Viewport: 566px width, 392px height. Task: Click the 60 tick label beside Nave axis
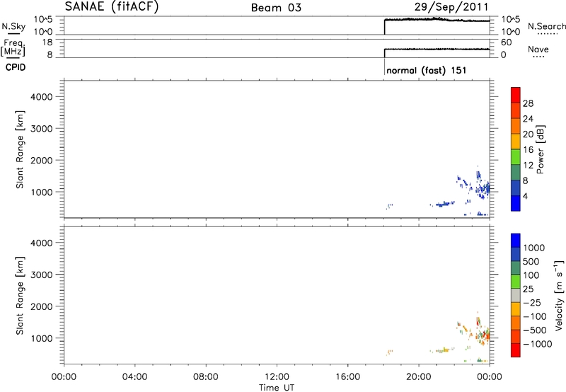506,42
